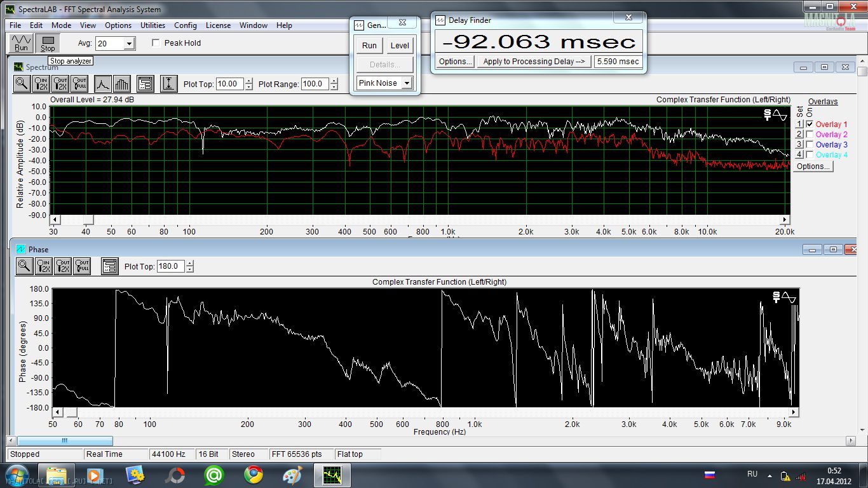Viewport: 868px width, 488px height.
Task: Increase Spectrum Plot Top stepper value
Action: tap(248, 81)
